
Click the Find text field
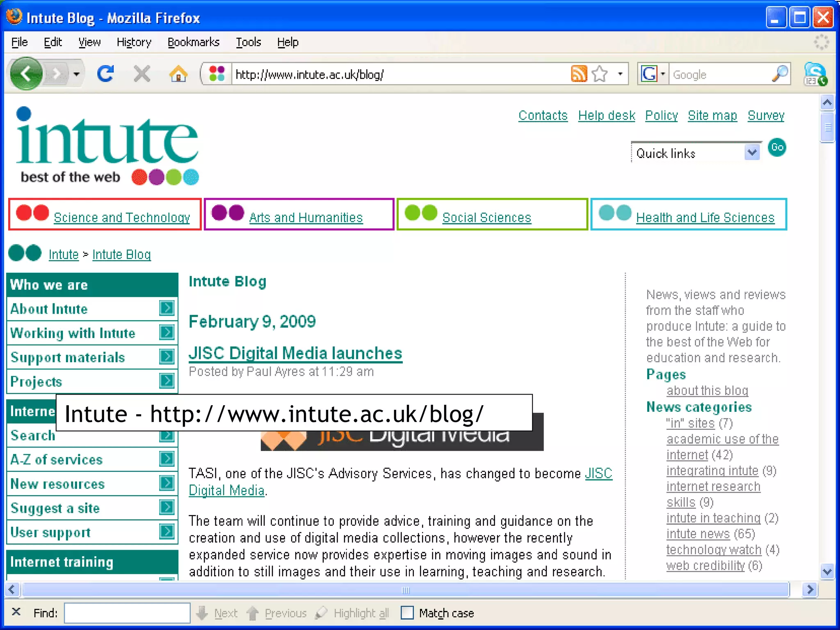point(127,613)
